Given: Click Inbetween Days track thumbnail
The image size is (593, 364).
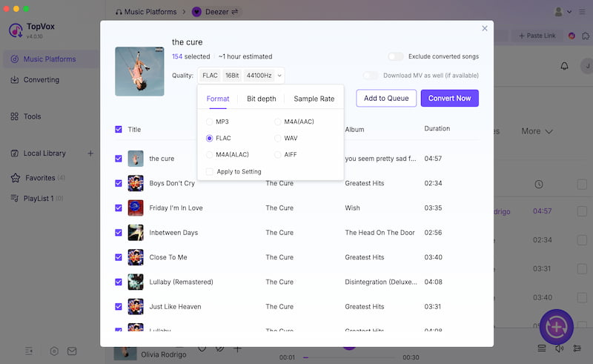Looking at the screenshot, I should coord(136,232).
